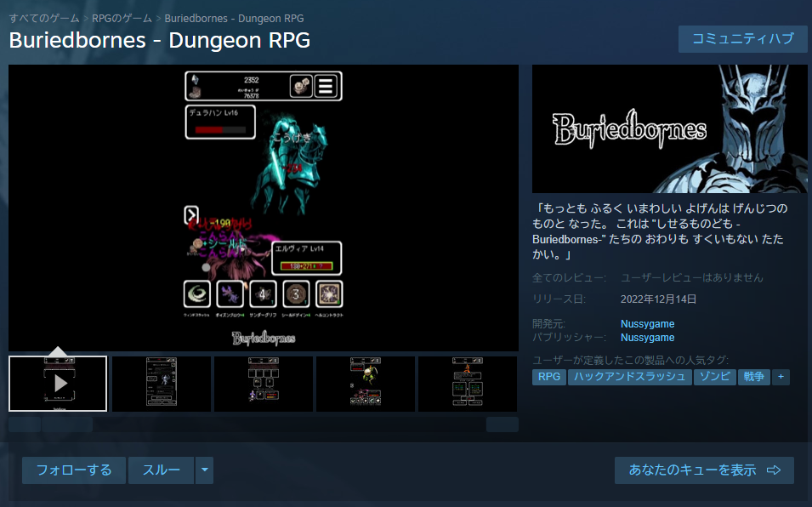The width and height of the screenshot is (812, 507).
Task: Click the dice icon in the game video
Action: [301, 86]
